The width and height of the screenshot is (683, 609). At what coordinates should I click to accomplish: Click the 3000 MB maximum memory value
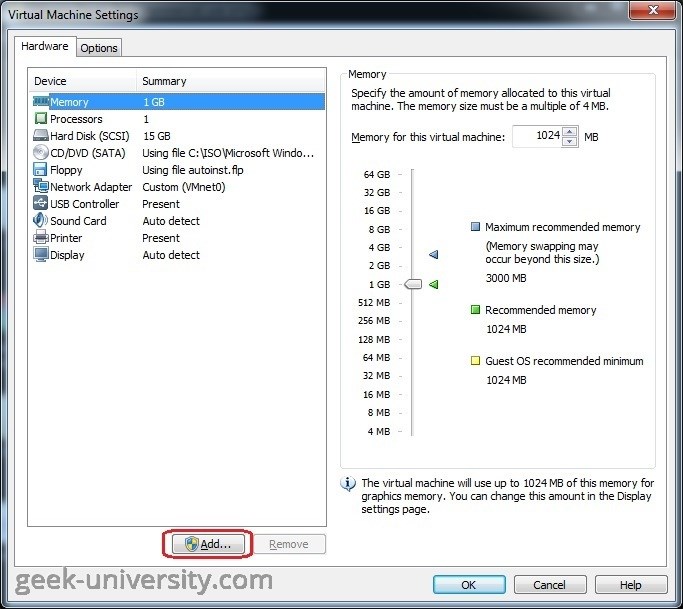[506, 278]
